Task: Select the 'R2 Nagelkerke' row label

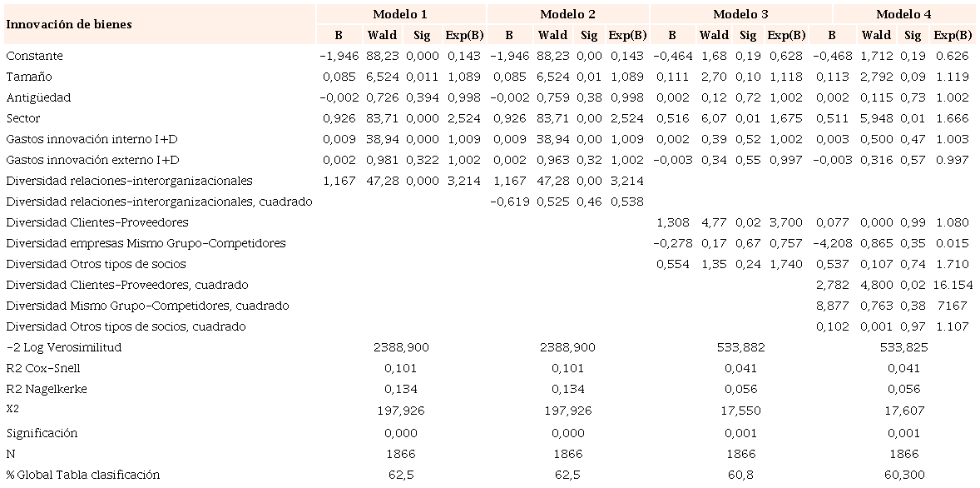Action: [x=47, y=389]
